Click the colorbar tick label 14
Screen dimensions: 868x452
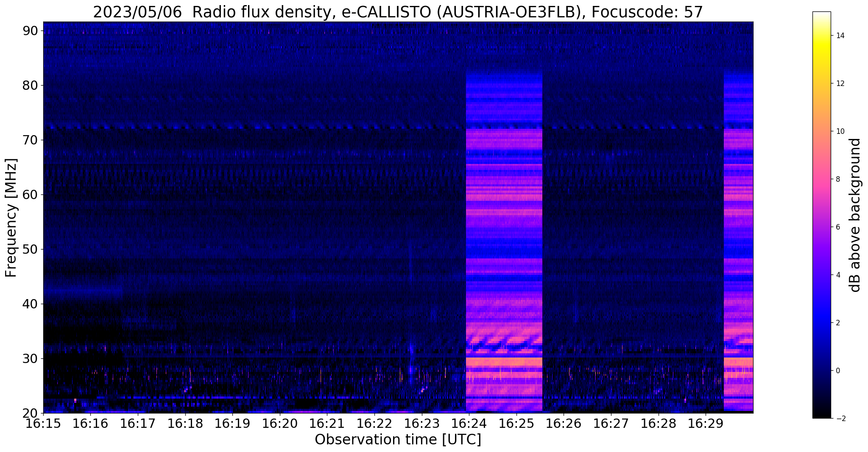click(x=840, y=36)
